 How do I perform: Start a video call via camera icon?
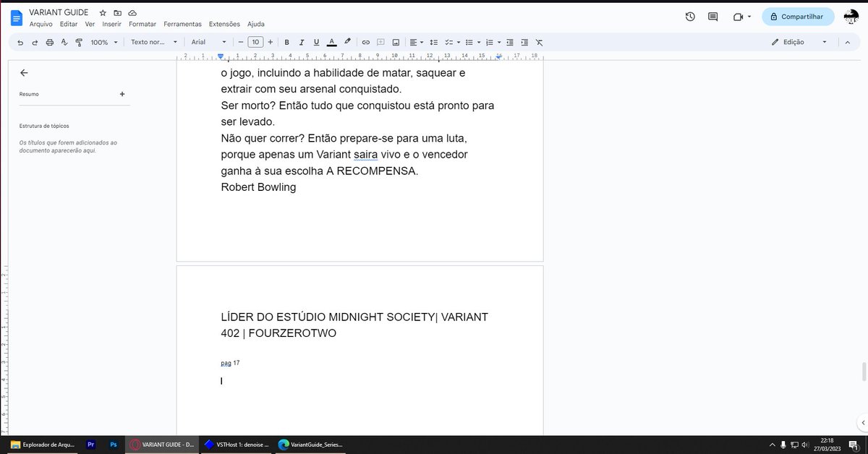click(738, 17)
